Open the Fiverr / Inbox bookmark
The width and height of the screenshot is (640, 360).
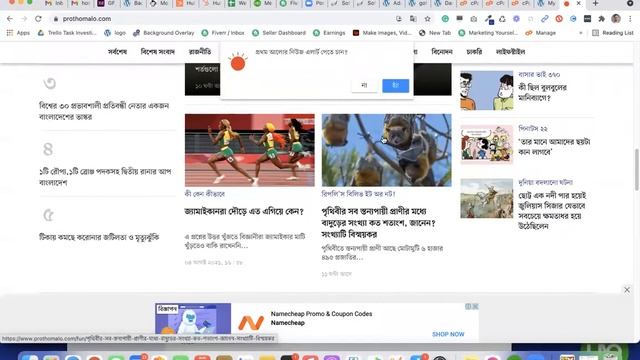223,33
